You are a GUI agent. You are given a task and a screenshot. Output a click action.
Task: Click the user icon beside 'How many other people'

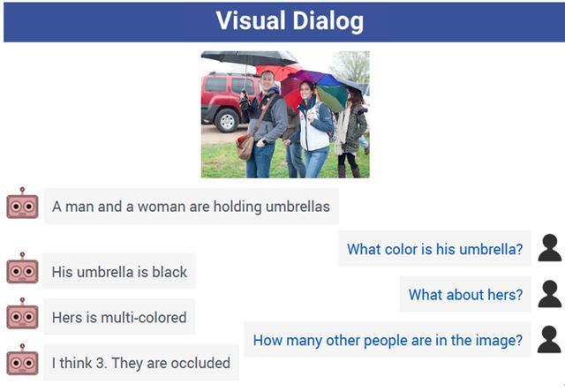point(549,339)
